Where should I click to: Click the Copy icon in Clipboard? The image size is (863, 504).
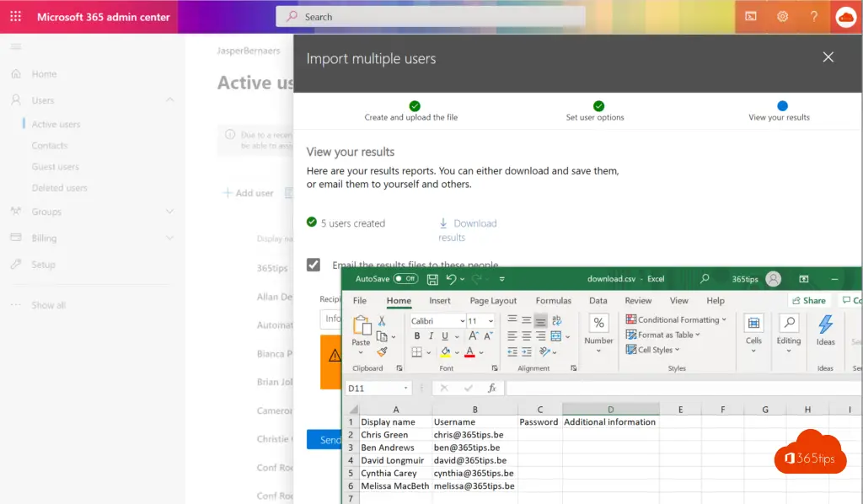(x=382, y=336)
